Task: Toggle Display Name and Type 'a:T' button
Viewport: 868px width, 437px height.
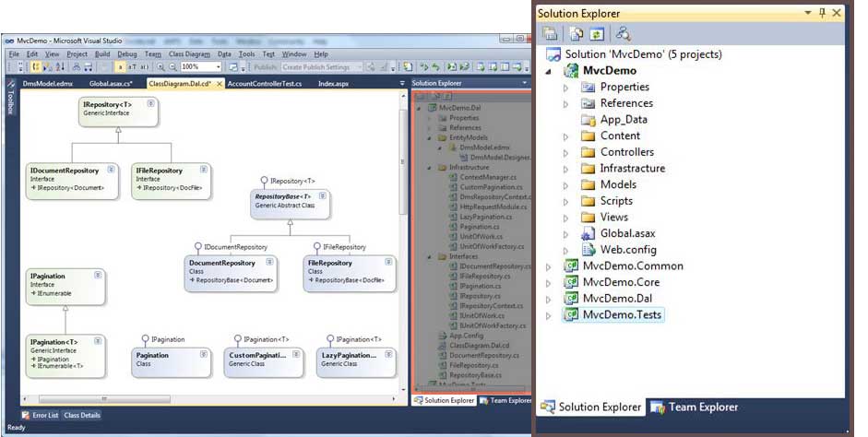Action: click(132, 67)
